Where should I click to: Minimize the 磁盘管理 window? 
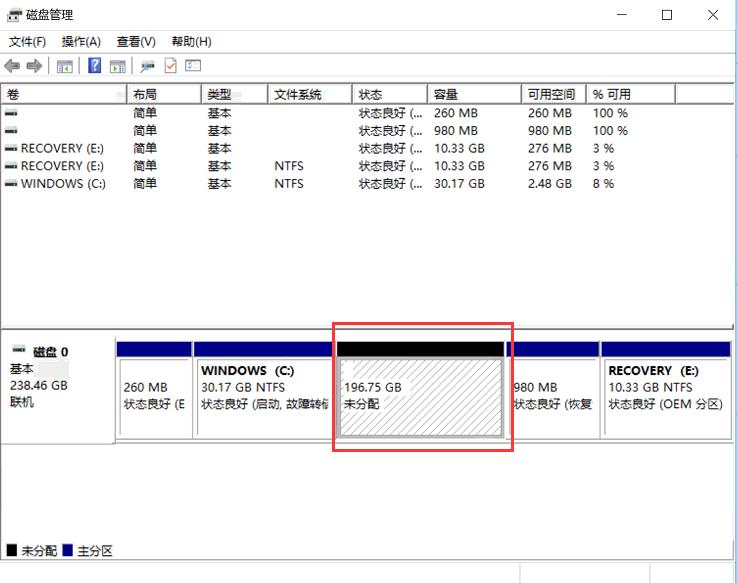point(622,15)
